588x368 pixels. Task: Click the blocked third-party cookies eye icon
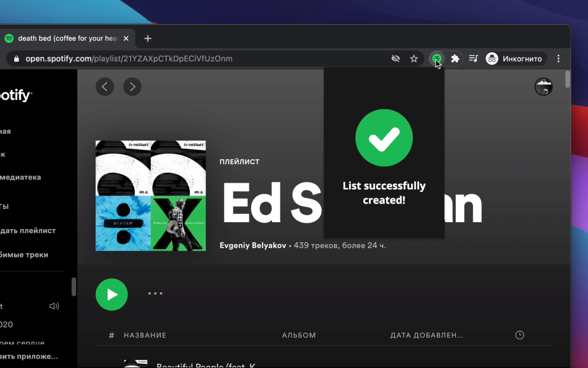pyautogui.click(x=396, y=58)
